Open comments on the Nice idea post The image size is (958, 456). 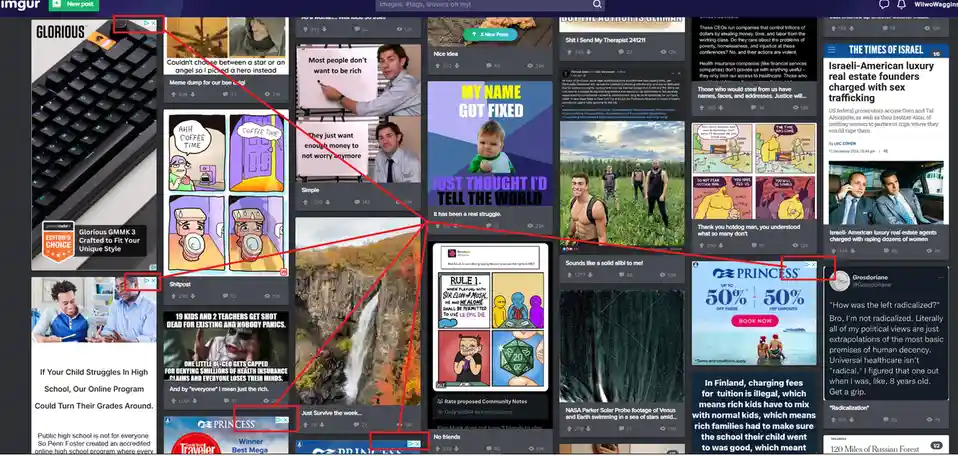pyautogui.click(x=492, y=65)
